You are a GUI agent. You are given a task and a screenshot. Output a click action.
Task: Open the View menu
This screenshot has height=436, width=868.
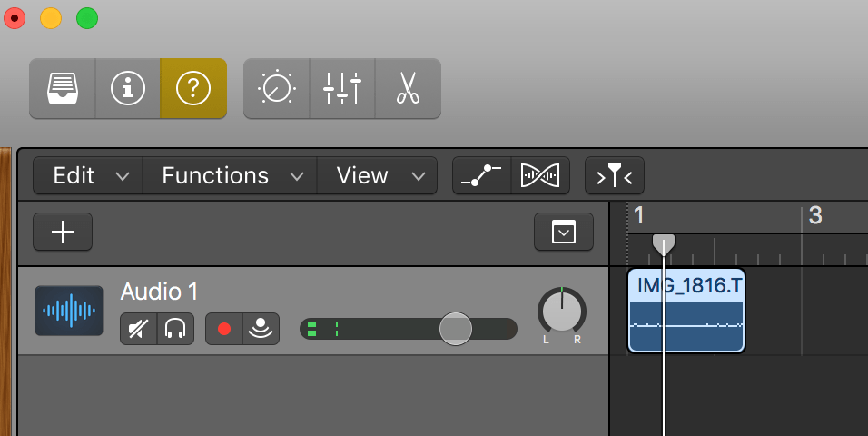(x=377, y=175)
